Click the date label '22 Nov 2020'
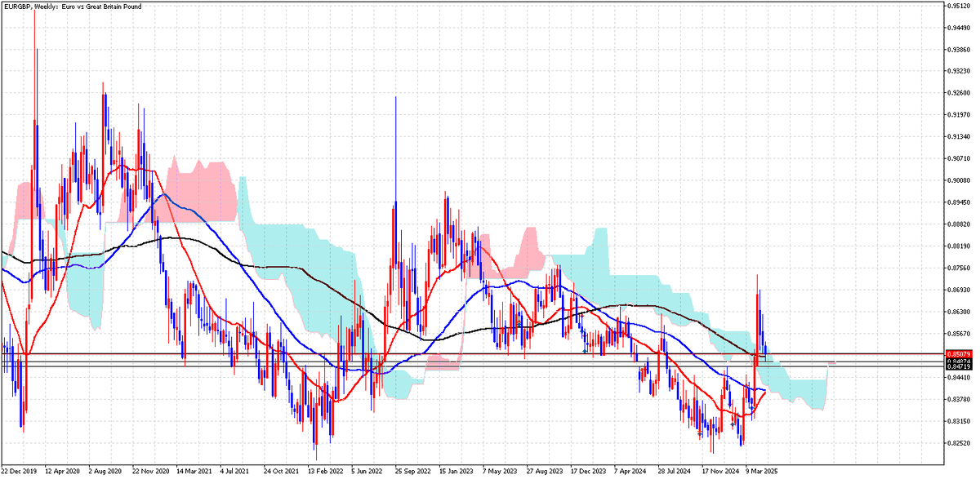The image size is (980, 479). pos(151,472)
